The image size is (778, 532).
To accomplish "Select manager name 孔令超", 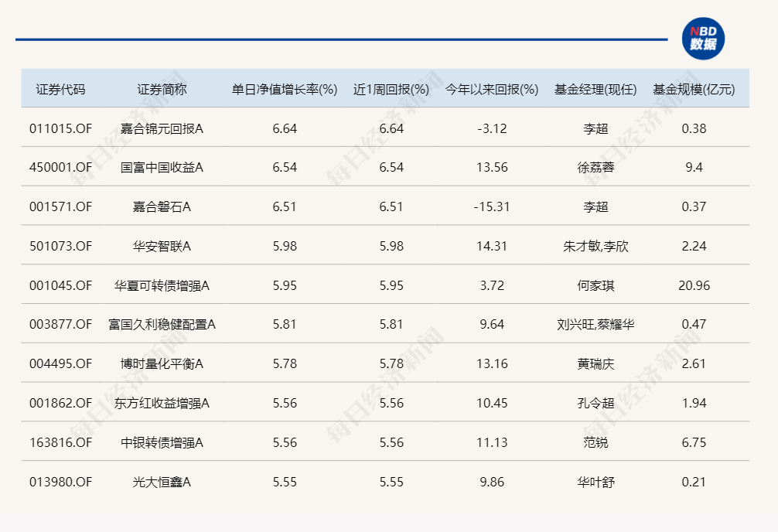I will 595,403.
